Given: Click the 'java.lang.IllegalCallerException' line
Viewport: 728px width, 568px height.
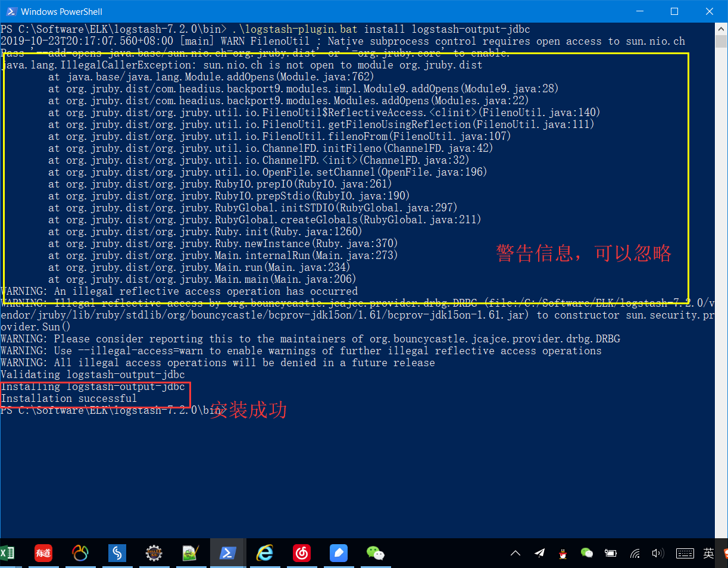Looking at the screenshot, I should pyautogui.click(x=242, y=65).
